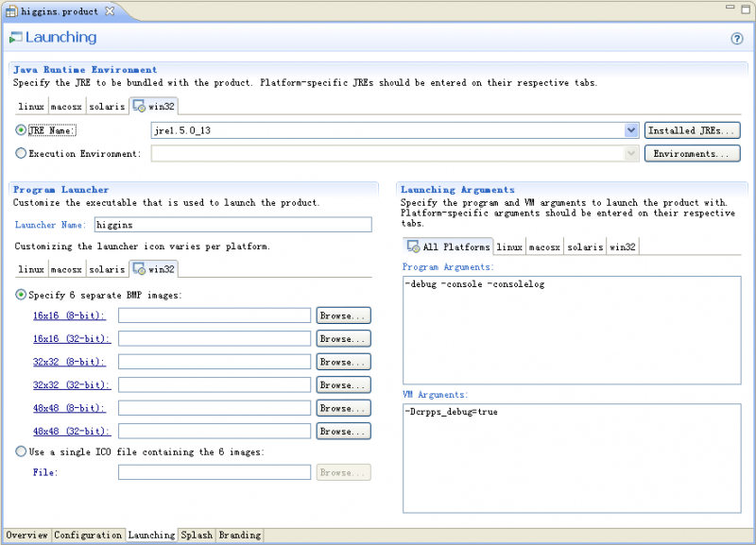Image resolution: width=756 pixels, height=545 pixels.
Task: Open the 16x16 (8-bit) link
Action: pos(69,315)
